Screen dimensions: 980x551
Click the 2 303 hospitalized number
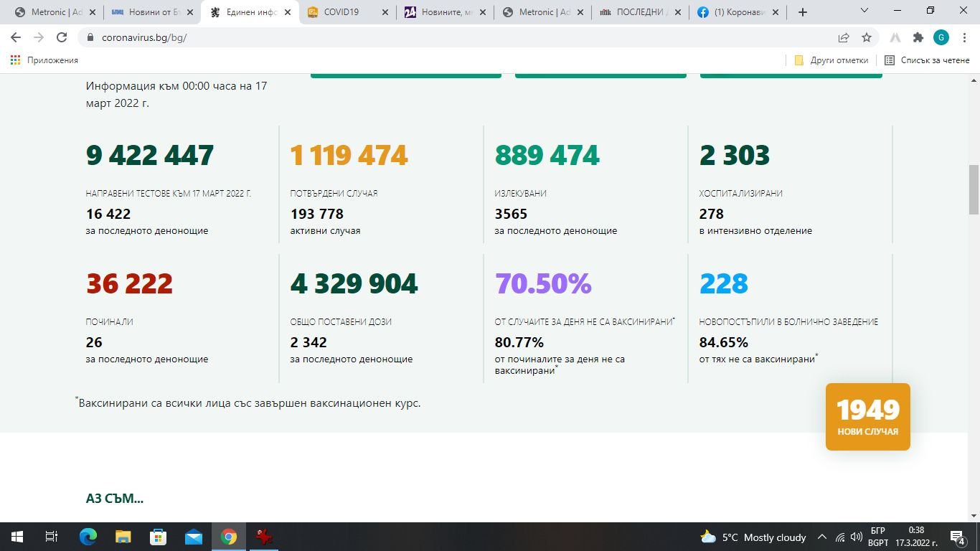coord(735,155)
